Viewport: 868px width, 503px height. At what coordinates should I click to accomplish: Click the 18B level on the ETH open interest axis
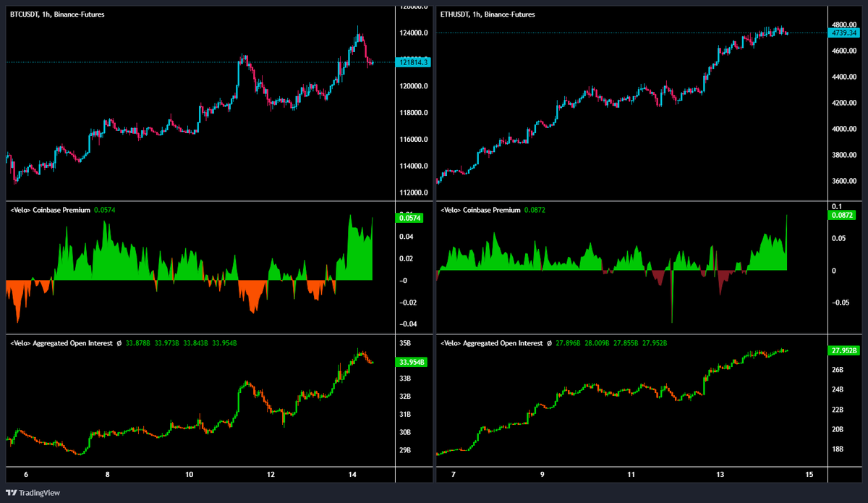[x=838, y=449]
